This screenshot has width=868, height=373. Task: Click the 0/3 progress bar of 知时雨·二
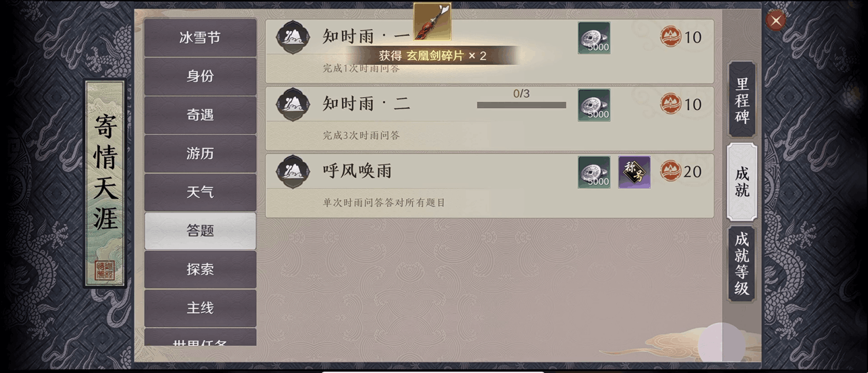click(521, 105)
